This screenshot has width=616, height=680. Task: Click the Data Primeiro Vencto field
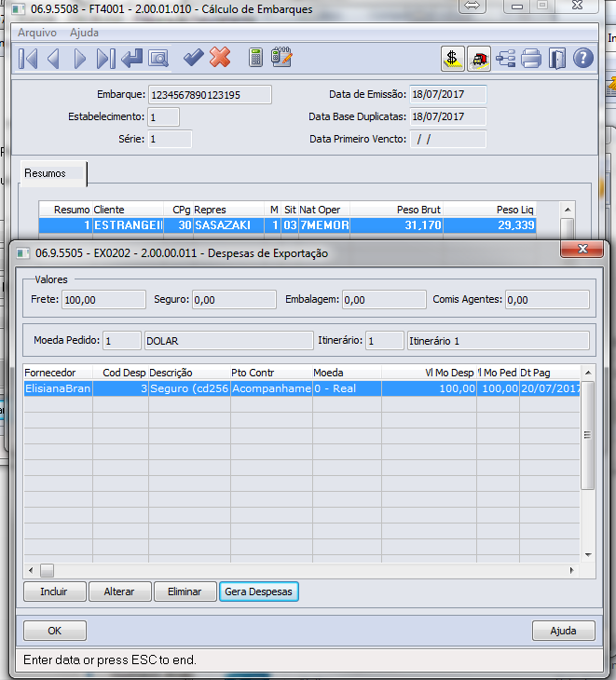click(x=448, y=139)
